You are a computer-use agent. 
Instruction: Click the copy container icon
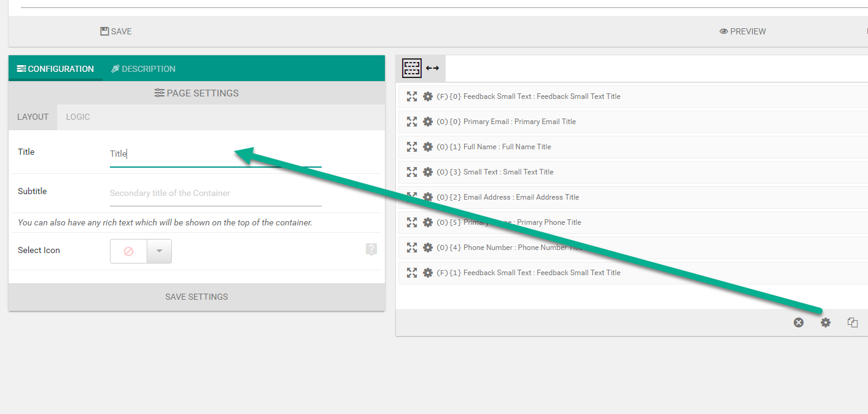(852, 322)
